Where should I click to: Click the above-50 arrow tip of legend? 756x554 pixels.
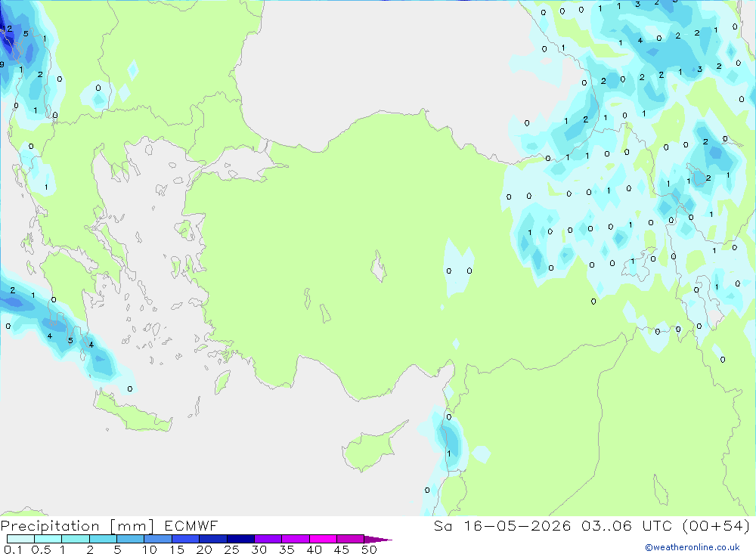(378, 540)
